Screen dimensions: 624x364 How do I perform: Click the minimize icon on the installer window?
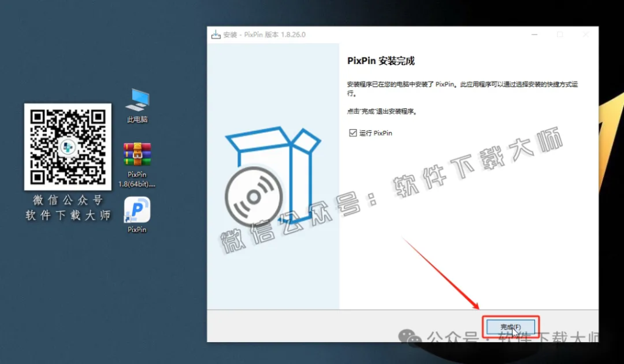(534, 35)
